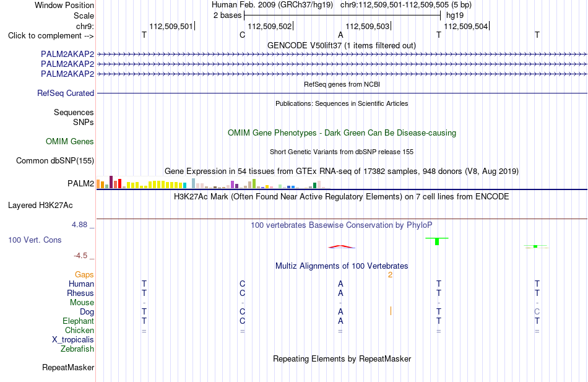This screenshot has width=588, height=382.
Task: Click the 4.88 upper PhyloP scale value
Action: [79, 224]
